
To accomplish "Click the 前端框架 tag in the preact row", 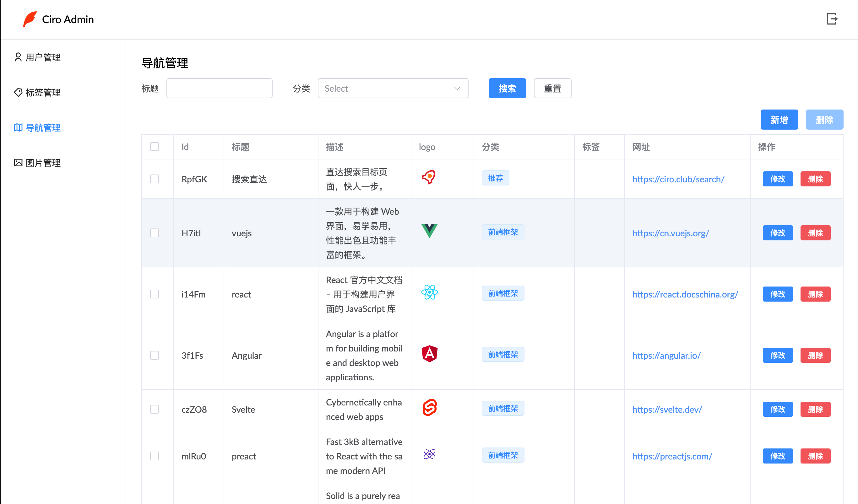I will tap(503, 455).
